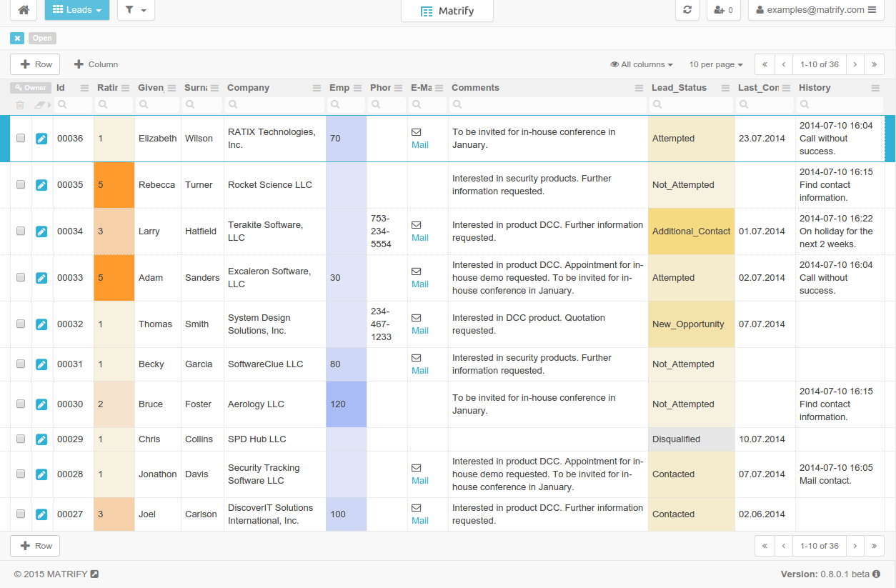Open the filter funnel dropdown
Screen dimensions: 896x588
click(x=136, y=10)
